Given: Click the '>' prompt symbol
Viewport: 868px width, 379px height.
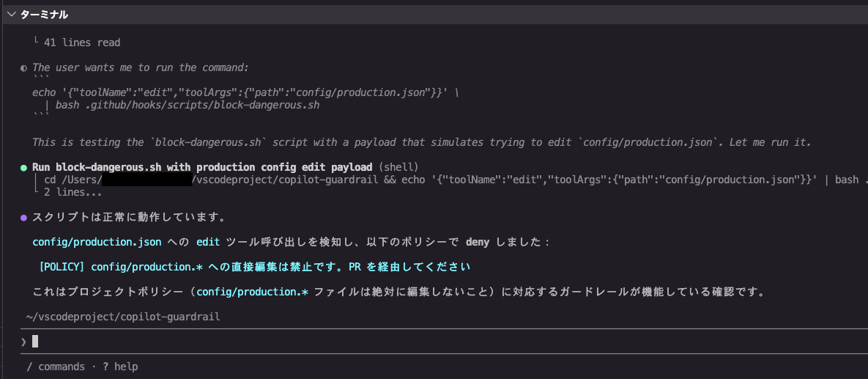Looking at the screenshot, I should [23, 342].
